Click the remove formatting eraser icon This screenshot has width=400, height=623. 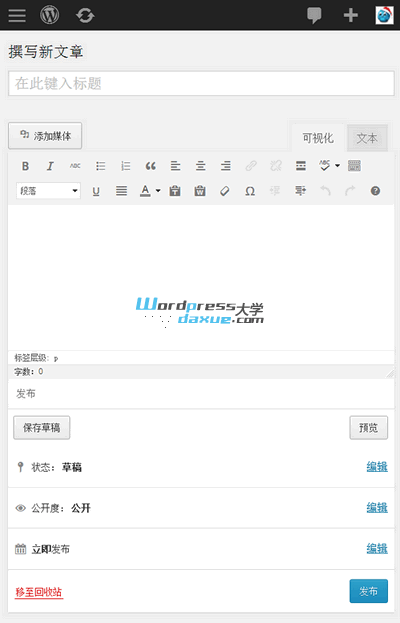[x=225, y=191]
